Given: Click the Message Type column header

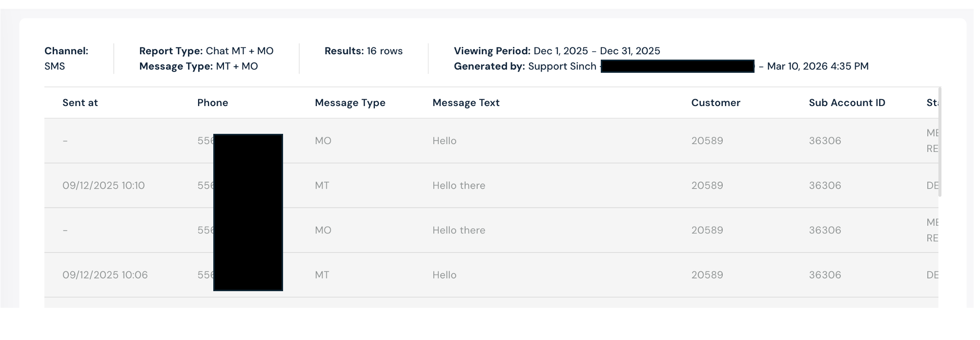Looking at the screenshot, I should 350,103.
